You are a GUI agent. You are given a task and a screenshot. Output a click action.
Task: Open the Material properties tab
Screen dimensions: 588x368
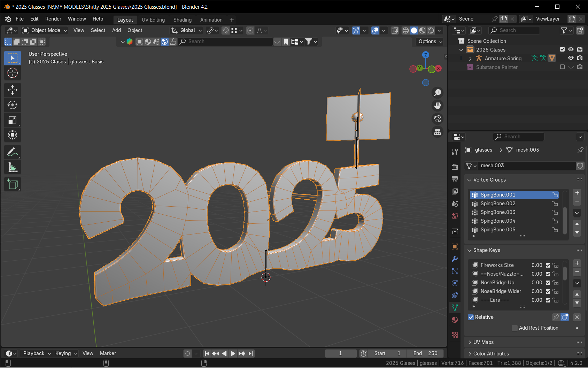[x=455, y=320]
